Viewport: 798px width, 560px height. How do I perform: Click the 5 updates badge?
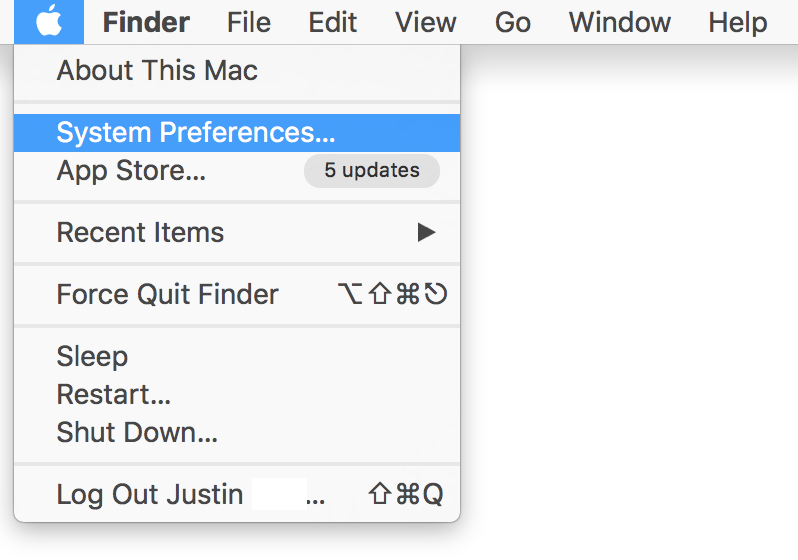coord(372,171)
